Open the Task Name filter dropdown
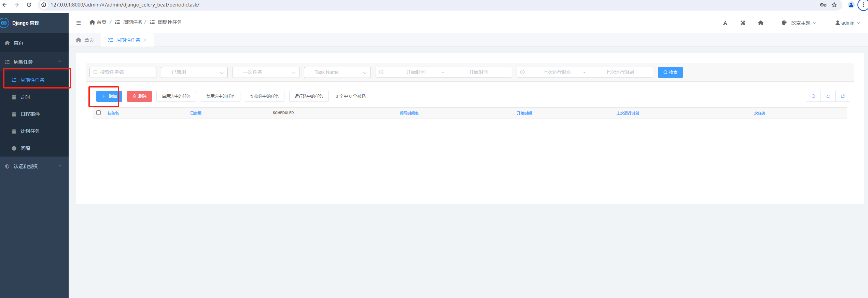The width and height of the screenshot is (868, 298). click(337, 72)
